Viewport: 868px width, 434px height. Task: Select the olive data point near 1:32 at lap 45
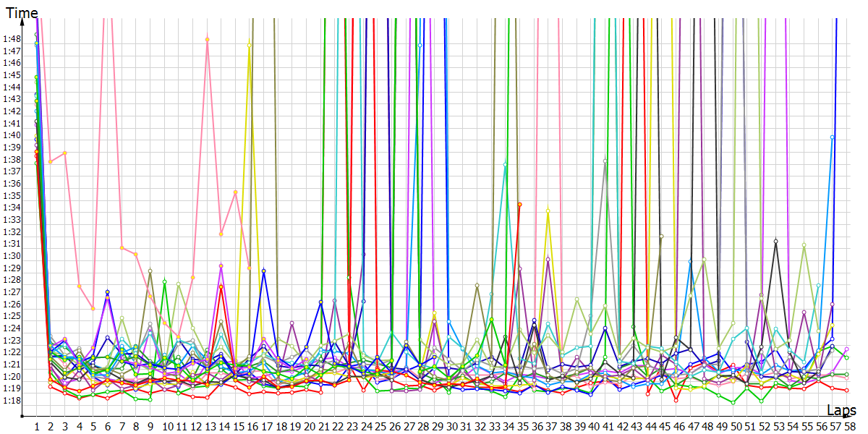pyautogui.click(x=661, y=237)
